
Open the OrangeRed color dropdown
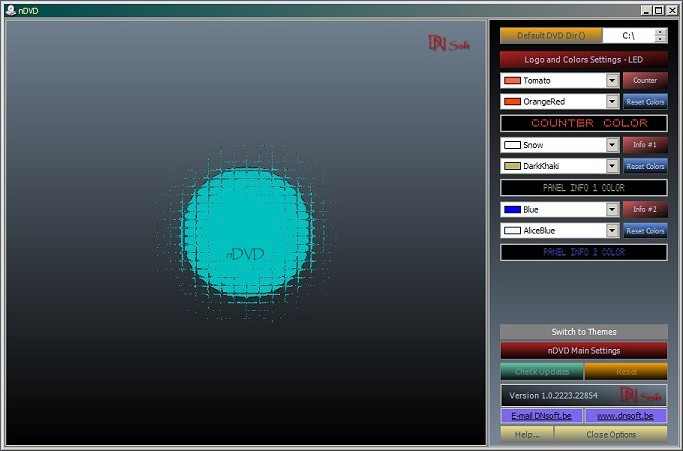tap(612, 102)
